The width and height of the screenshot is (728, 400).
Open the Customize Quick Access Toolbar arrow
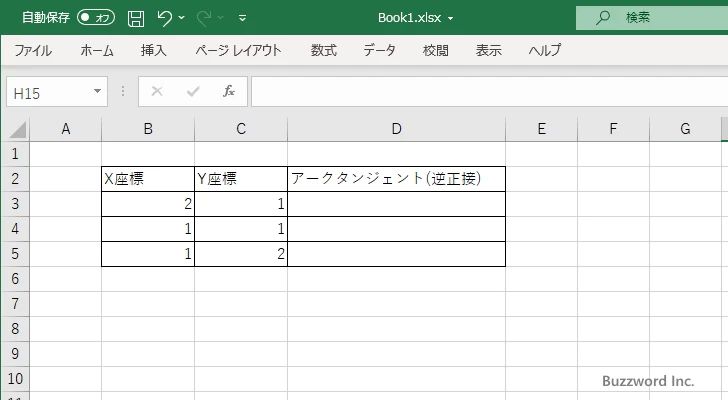tap(242, 18)
